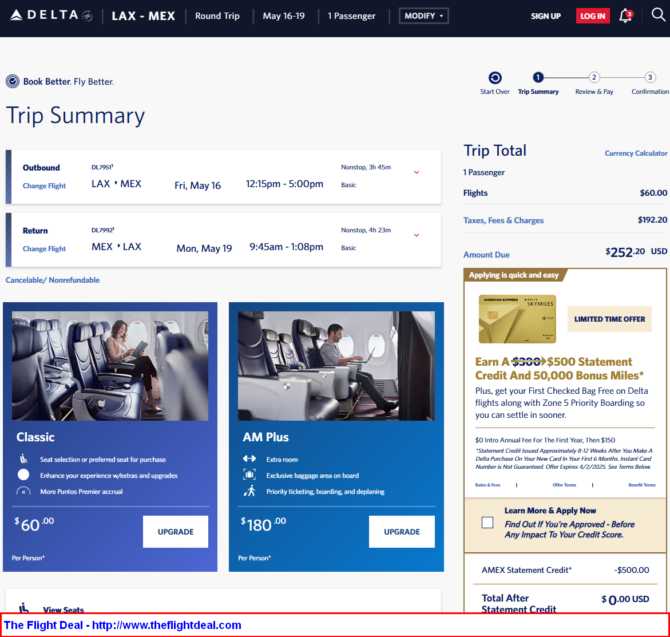Click the Puntos Premier accrual gauge icon
Viewport: 670px width, 637px height.
point(24,491)
